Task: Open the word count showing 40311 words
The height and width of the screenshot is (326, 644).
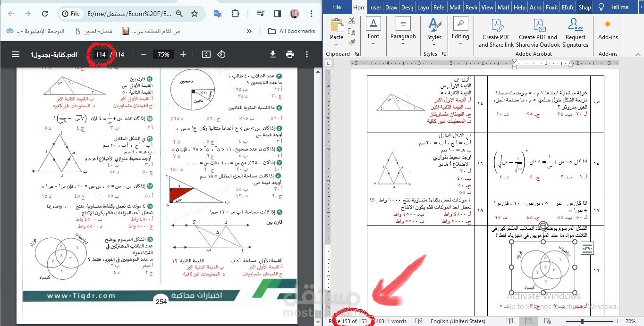Action: [391, 321]
